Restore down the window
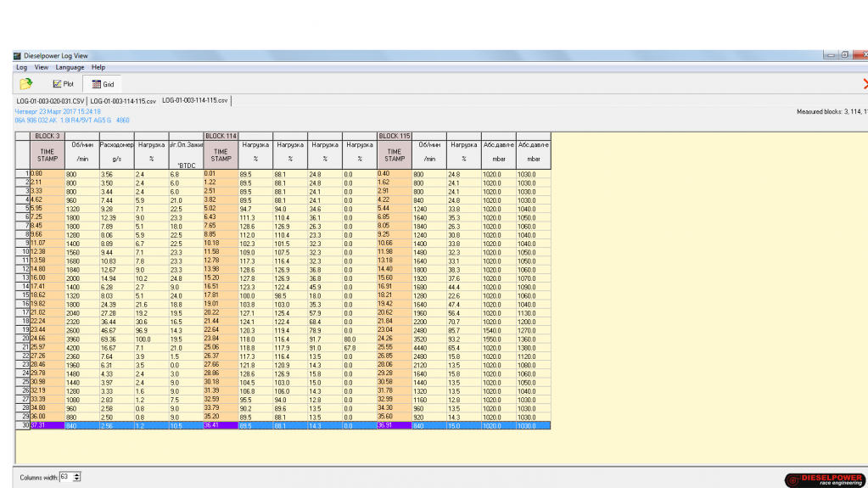Screen dimensions: 868x488 845,55
